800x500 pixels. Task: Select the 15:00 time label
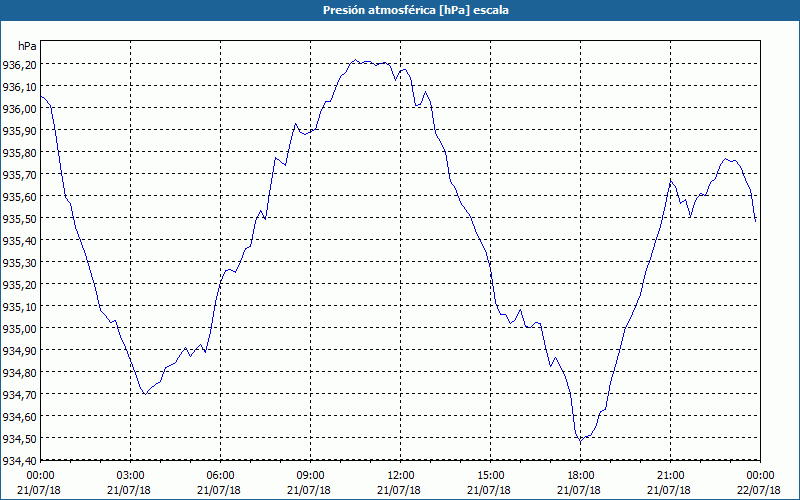click(x=490, y=476)
